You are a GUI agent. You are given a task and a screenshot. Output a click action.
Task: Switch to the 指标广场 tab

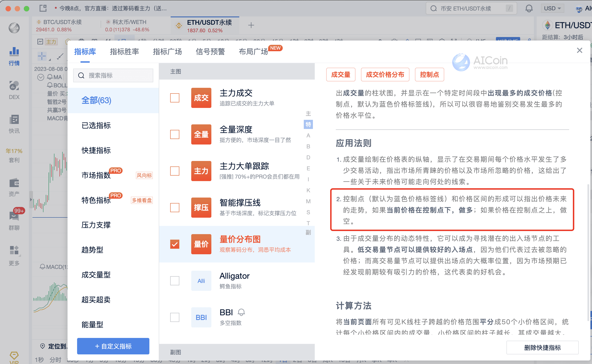point(167,51)
